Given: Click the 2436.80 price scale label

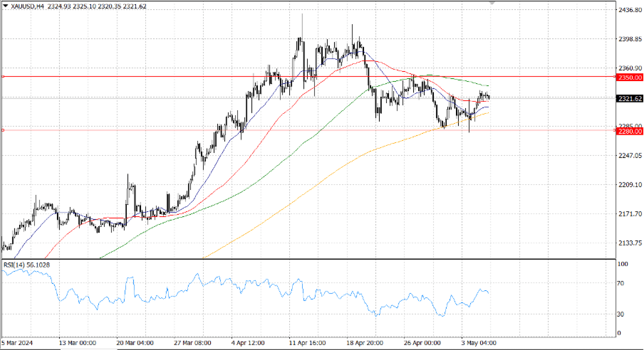Looking at the screenshot, I should tap(630, 10).
